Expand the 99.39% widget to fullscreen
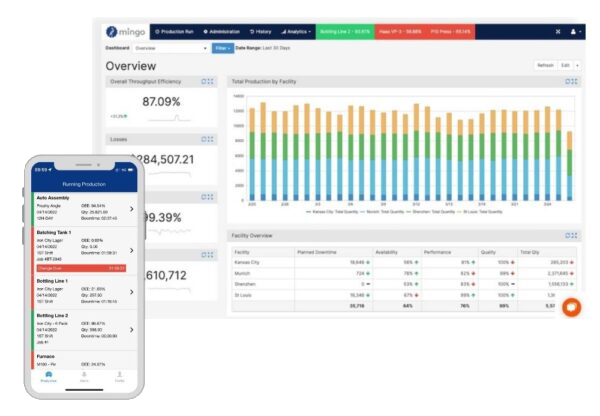Viewport: 600px width, 416px height. tap(210, 197)
